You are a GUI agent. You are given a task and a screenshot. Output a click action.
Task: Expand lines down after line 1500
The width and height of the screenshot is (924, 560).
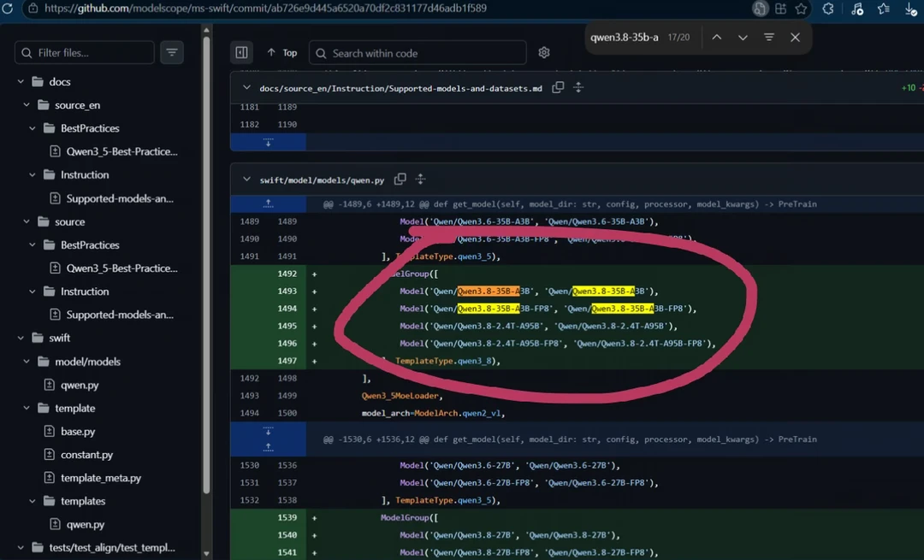click(x=268, y=431)
